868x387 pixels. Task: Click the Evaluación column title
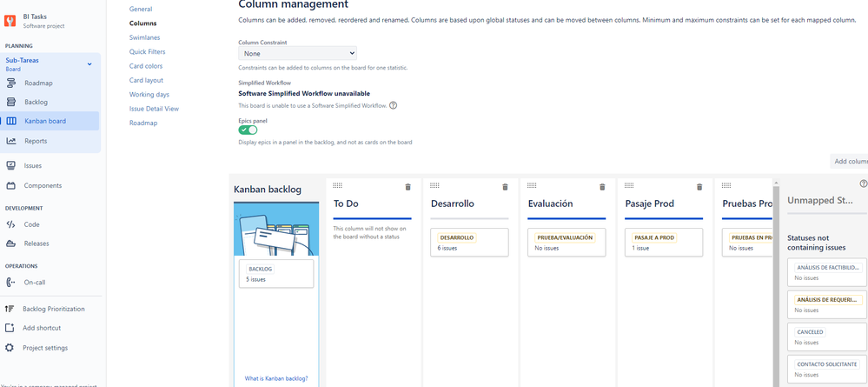550,204
